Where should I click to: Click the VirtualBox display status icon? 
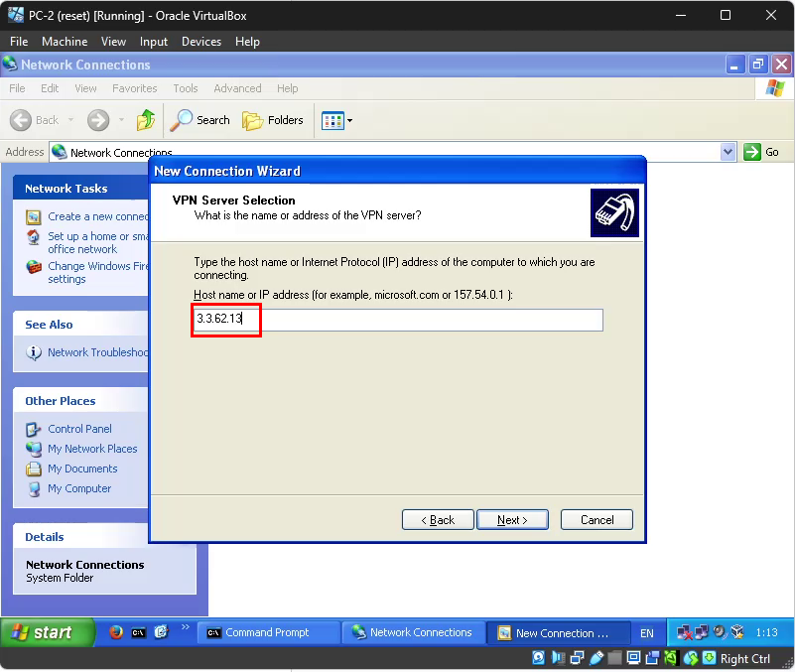coord(633,658)
